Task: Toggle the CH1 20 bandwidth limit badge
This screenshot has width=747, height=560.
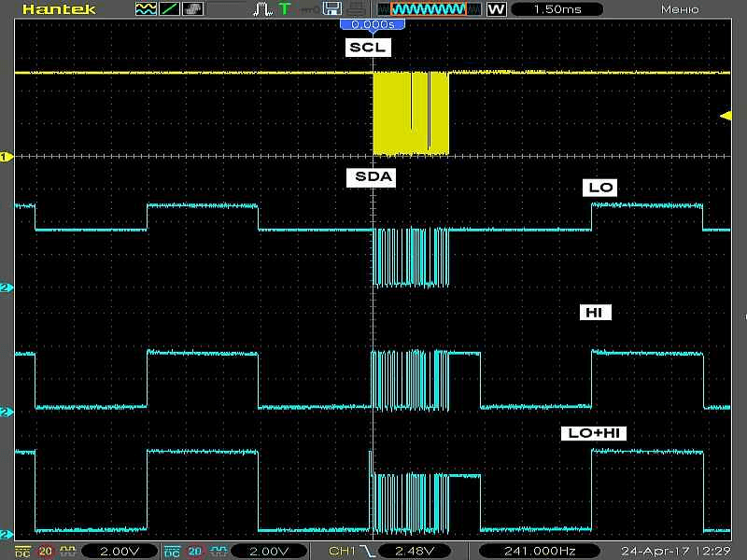Action: pyautogui.click(x=45, y=552)
